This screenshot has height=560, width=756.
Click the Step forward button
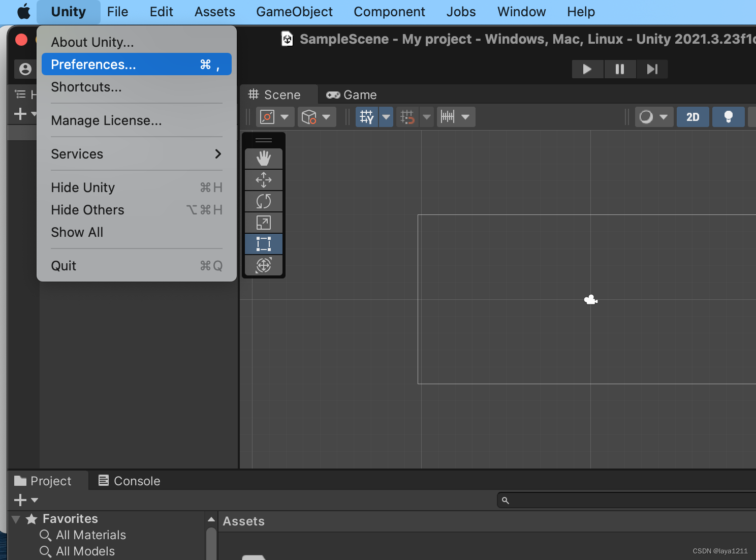click(652, 69)
